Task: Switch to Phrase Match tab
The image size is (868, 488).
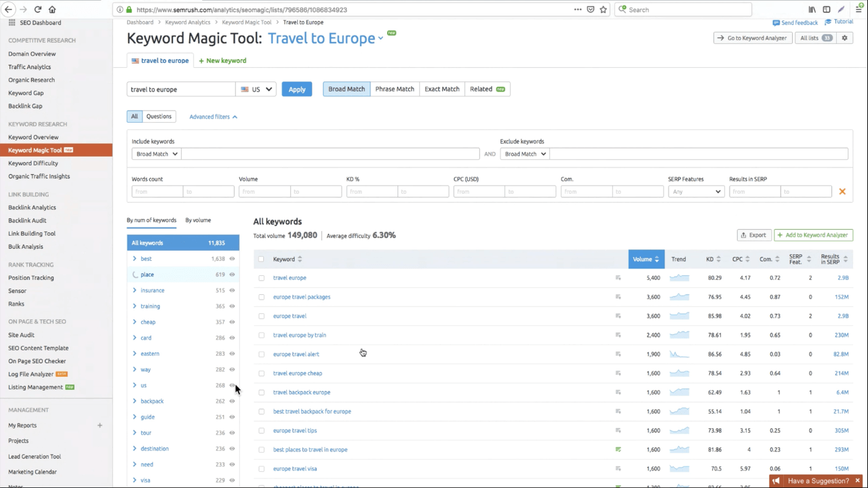Action: coord(395,89)
